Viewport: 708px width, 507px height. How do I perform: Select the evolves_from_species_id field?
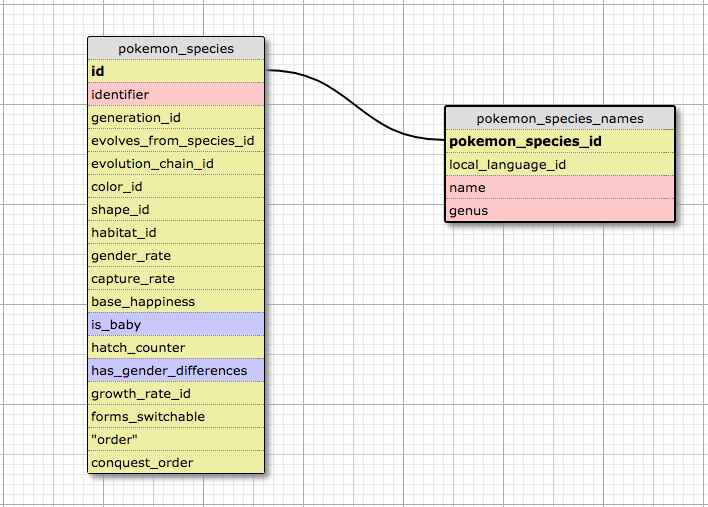[x=176, y=140]
